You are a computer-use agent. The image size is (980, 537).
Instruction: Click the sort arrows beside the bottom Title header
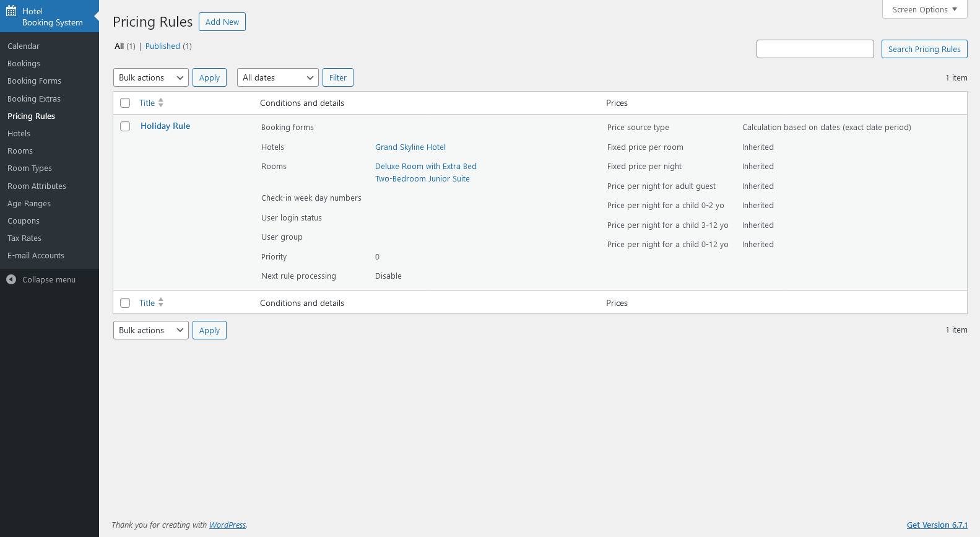tap(161, 303)
